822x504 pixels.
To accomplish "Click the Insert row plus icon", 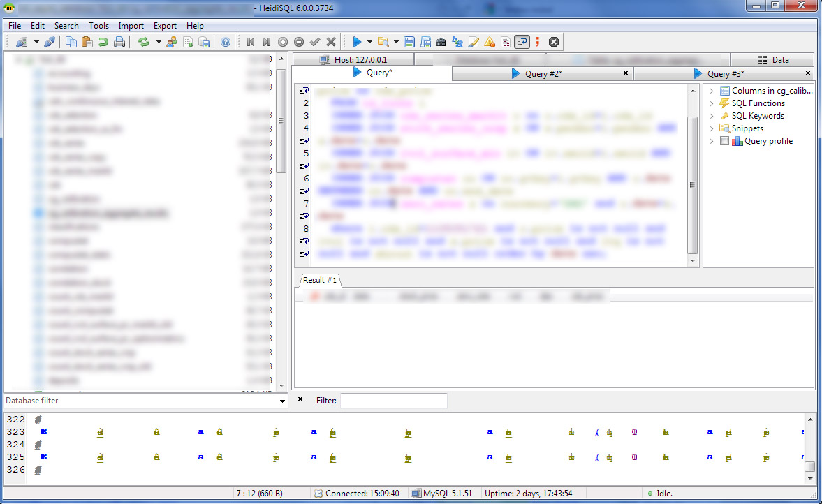I will click(x=283, y=42).
